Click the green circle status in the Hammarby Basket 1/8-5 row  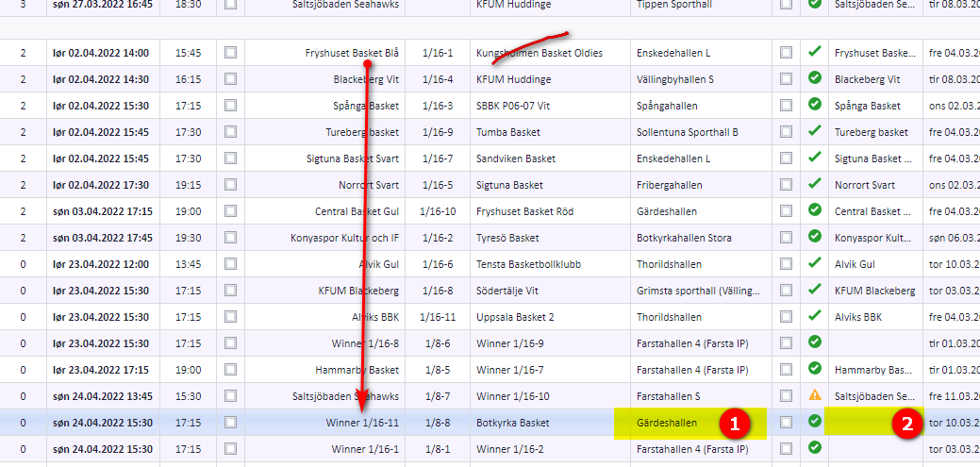(x=814, y=368)
